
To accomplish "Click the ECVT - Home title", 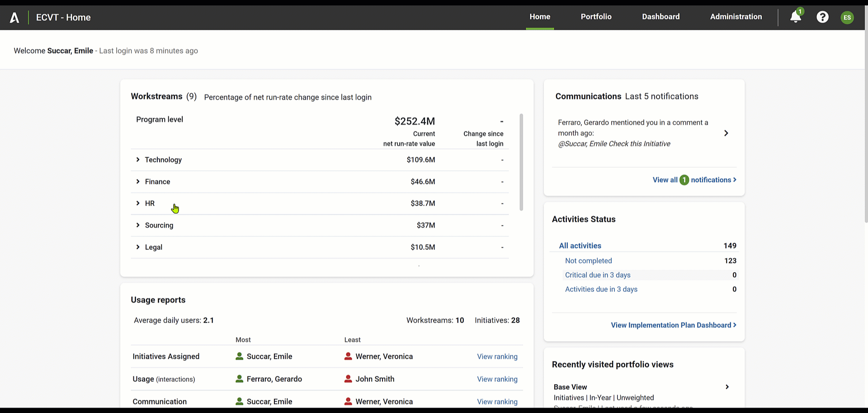I will (63, 18).
